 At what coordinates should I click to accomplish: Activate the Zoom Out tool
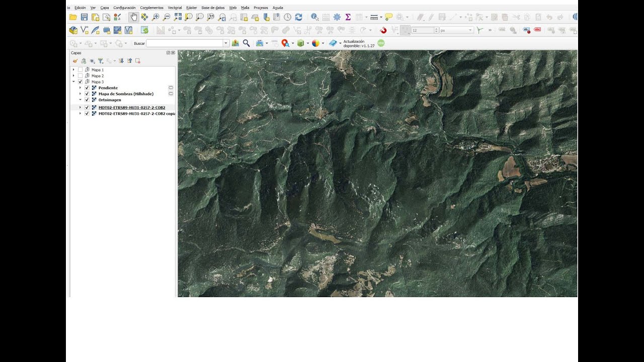[x=167, y=17]
